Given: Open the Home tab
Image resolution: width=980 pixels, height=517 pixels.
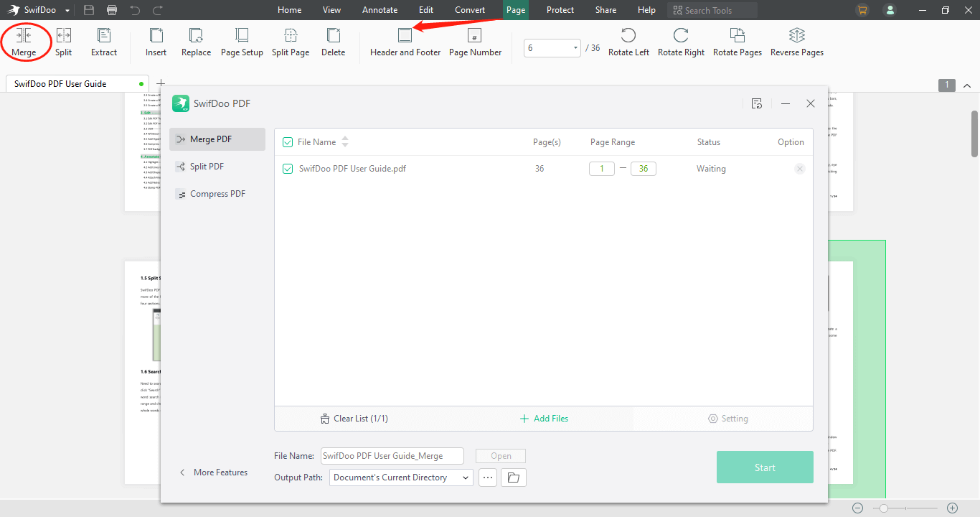Looking at the screenshot, I should 290,10.
